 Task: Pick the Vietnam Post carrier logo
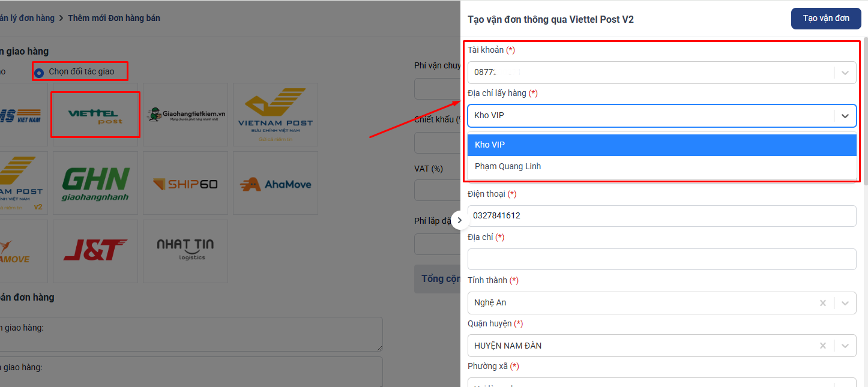pyautogui.click(x=276, y=115)
